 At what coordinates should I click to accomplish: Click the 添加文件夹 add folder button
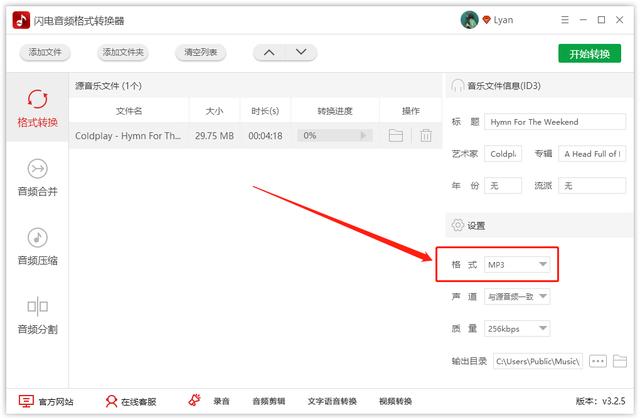[x=123, y=52]
